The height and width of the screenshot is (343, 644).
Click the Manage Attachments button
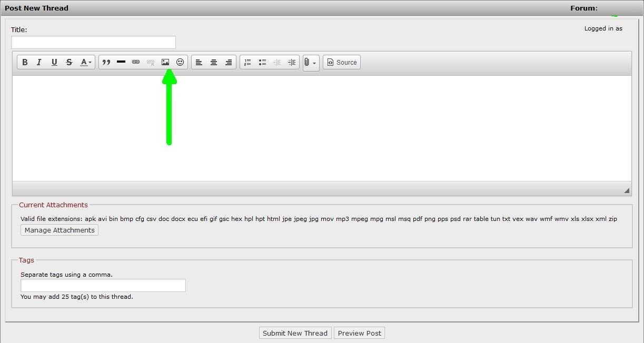point(60,230)
